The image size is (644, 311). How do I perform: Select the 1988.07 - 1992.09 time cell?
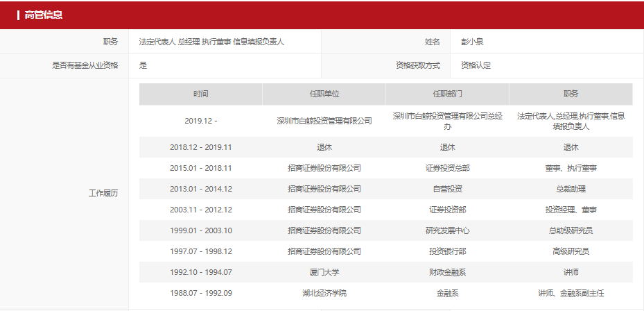[x=201, y=294]
